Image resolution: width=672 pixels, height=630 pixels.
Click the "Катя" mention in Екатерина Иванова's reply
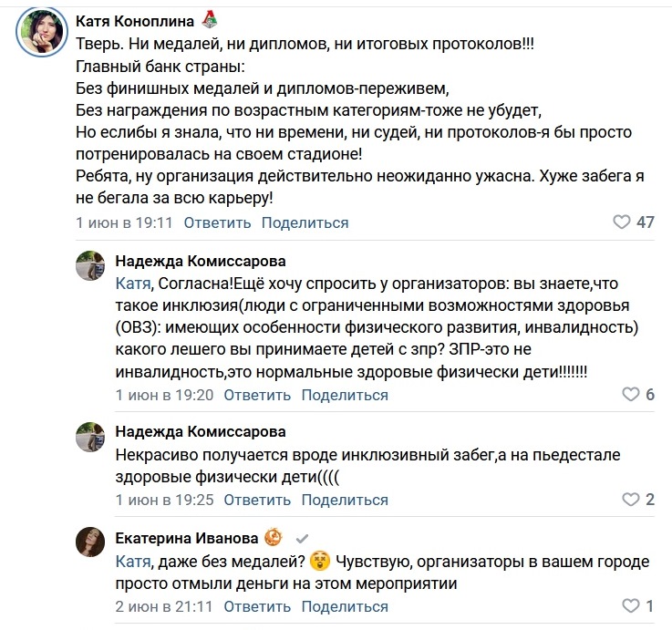133,559
